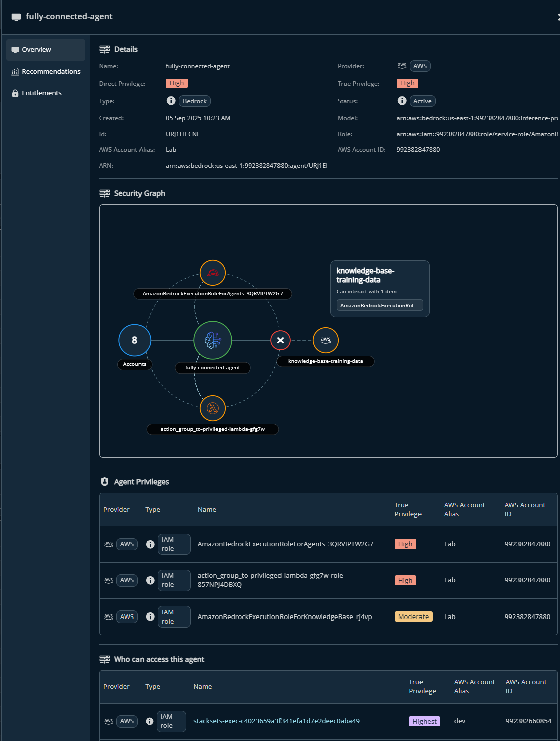The width and height of the screenshot is (560, 741).
Task: Select the action_group lambda node icon
Action: click(x=213, y=408)
